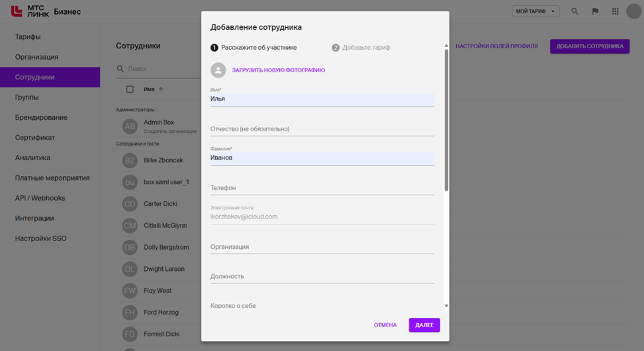The image size is (644, 351).
Task: Go to Брендирование in sidebar
Action: 41,117
